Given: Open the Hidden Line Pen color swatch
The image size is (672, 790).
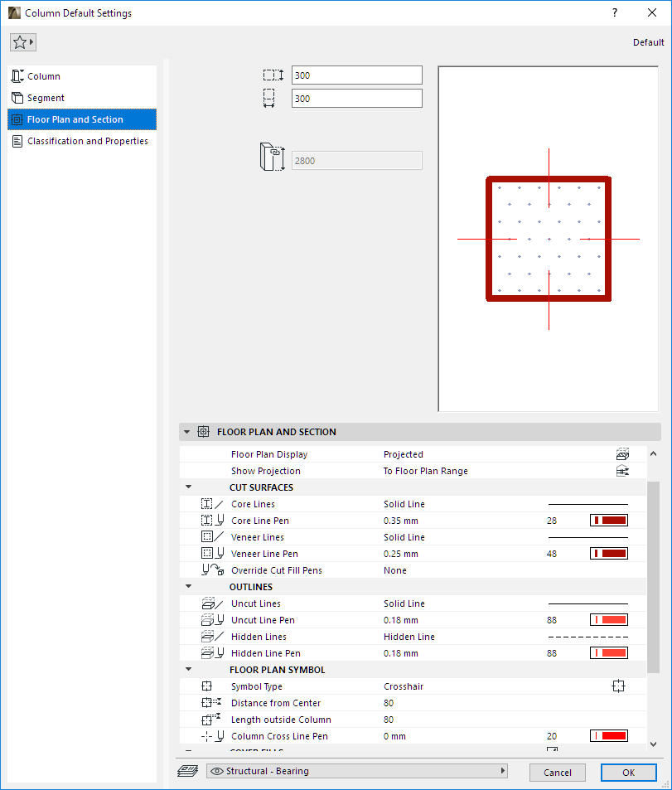Looking at the screenshot, I should coord(609,653).
